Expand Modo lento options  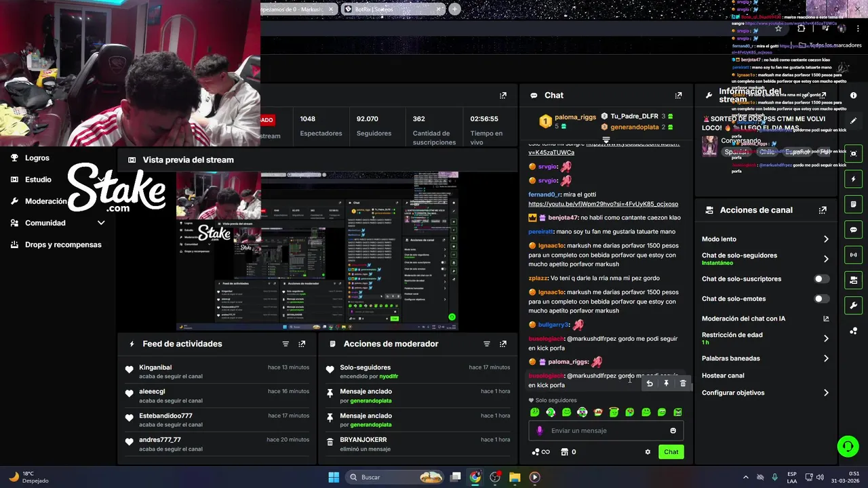pyautogui.click(x=826, y=239)
